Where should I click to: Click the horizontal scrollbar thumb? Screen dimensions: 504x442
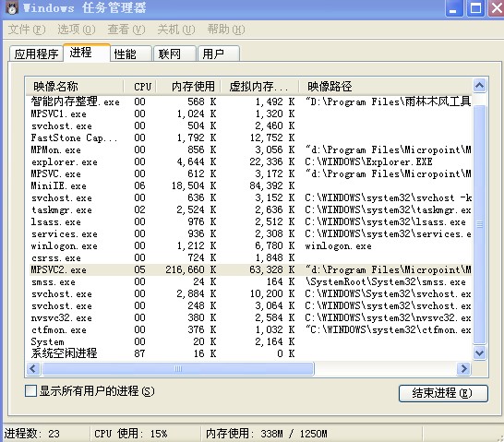[178, 368]
